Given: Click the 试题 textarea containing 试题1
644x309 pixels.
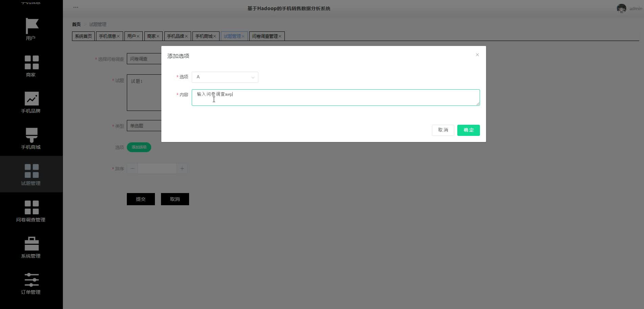Looking at the screenshot, I should pos(144,93).
